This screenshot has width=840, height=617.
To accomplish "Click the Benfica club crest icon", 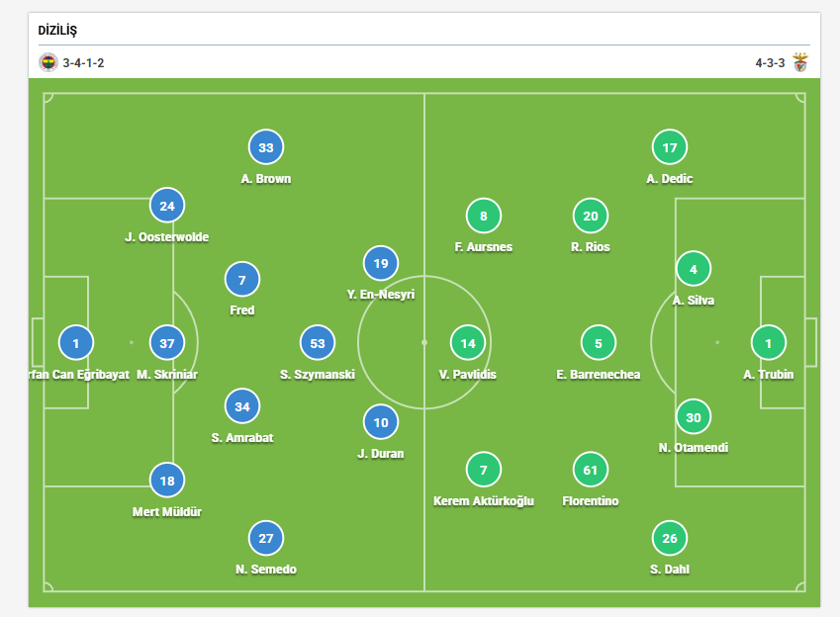I will point(800,62).
